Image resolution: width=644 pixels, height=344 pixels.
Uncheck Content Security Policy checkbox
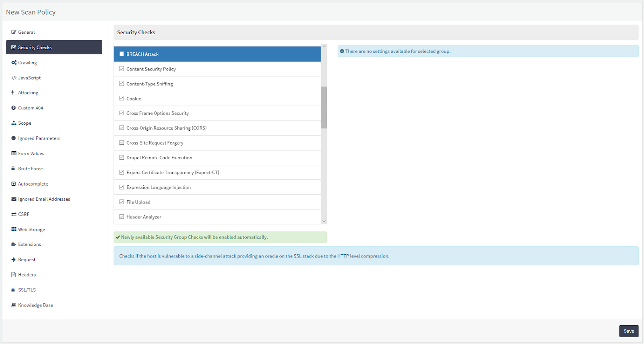tap(122, 69)
